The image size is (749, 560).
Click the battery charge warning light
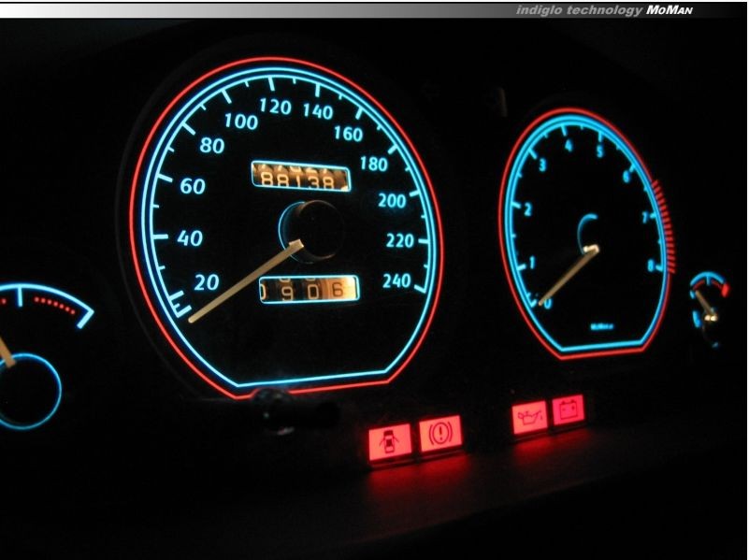click(568, 409)
